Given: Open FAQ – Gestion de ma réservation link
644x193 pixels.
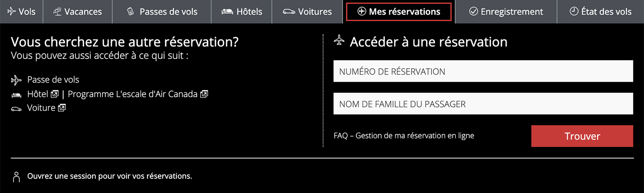Looking at the screenshot, I should click(404, 136).
